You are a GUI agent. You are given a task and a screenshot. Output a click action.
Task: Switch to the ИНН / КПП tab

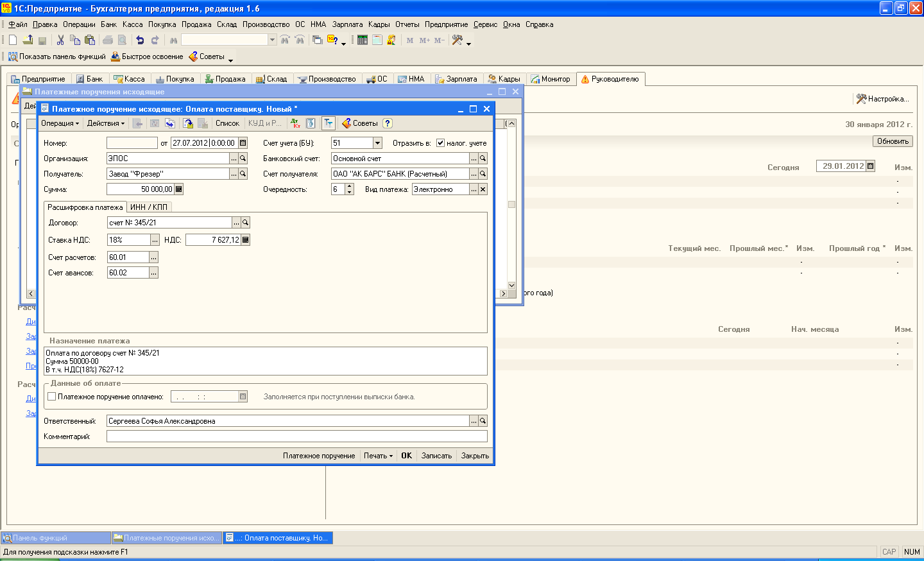pos(149,207)
